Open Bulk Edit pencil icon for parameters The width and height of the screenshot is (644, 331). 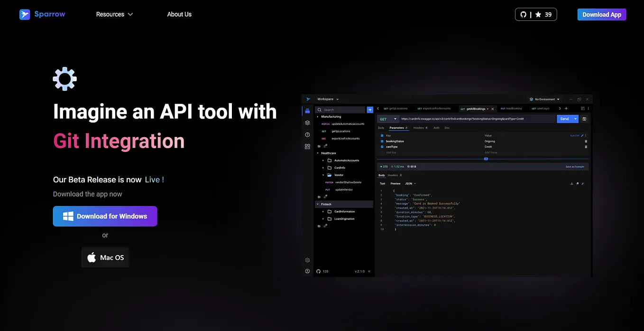point(582,135)
